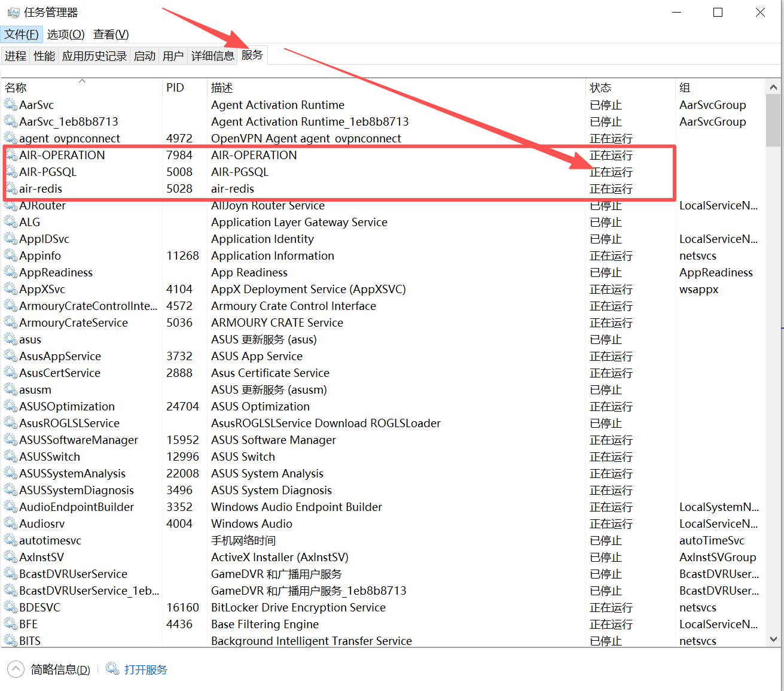
Task: Click the service icon beside BDESVC
Action: point(11,607)
